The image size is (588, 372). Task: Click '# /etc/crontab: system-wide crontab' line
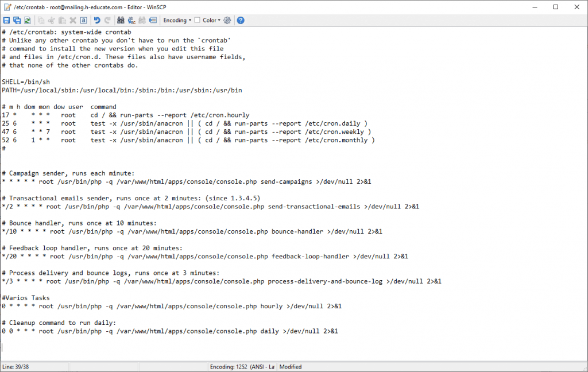click(67, 32)
